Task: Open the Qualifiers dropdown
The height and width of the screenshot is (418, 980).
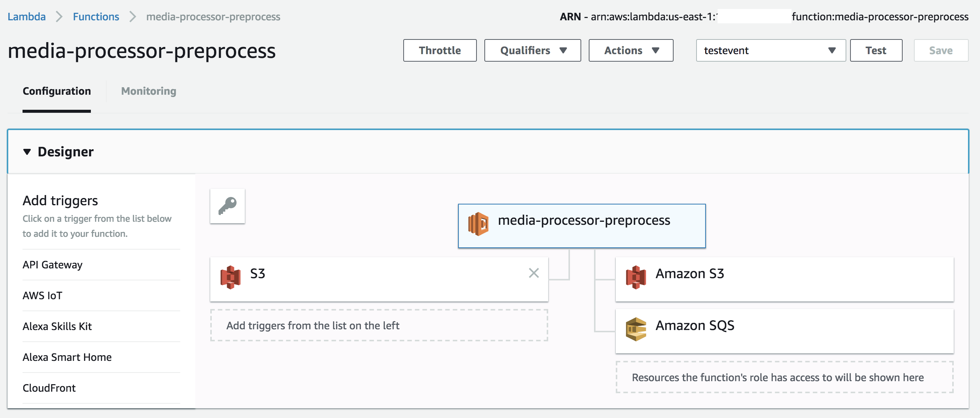Action: pos(532,50)
